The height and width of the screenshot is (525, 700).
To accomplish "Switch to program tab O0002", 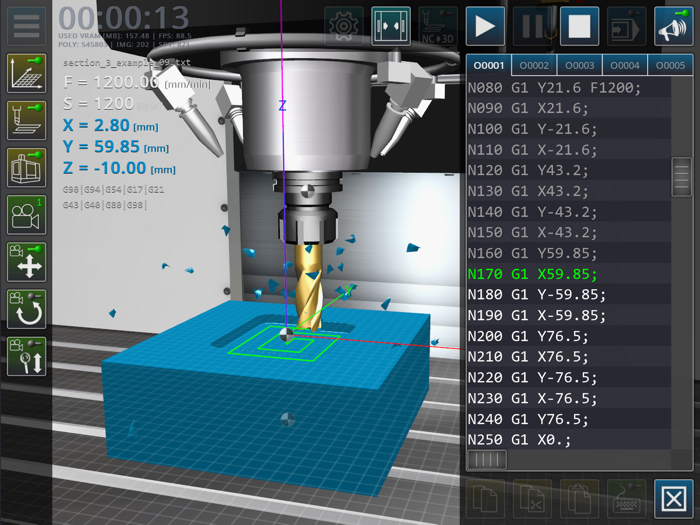I will tap(534, 66).
